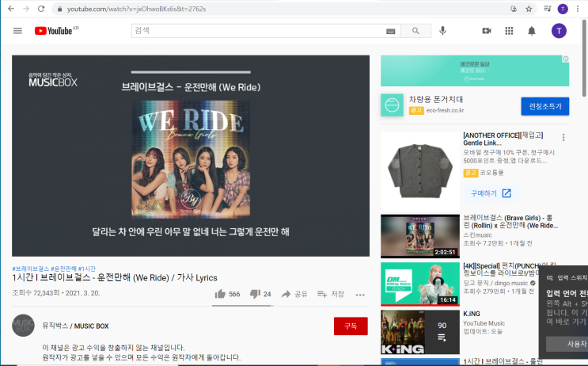Open the K.ING playlist thumbnail
Screen dimensions: 588x366
click(x=420, y=332)
